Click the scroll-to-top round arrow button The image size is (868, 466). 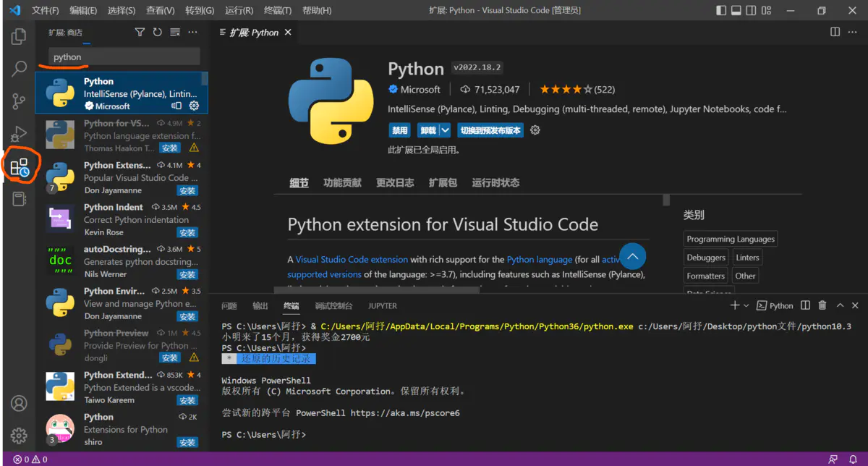632,257
